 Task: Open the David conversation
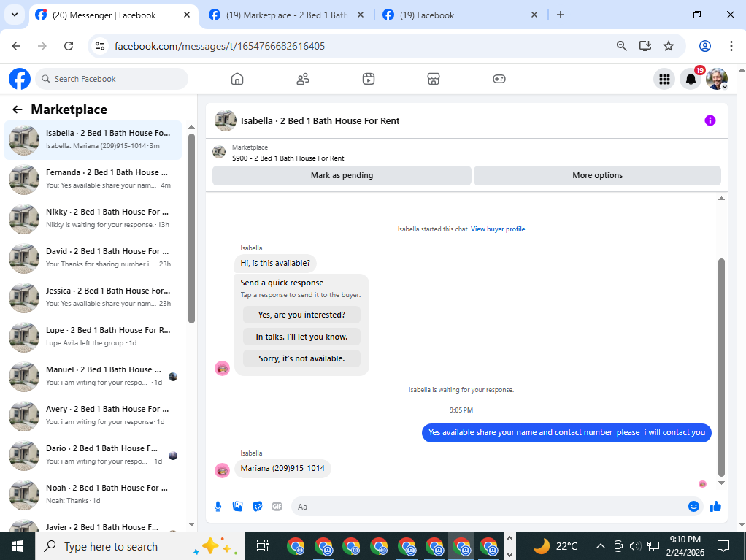pyautogui.click(x=93, y=258)
